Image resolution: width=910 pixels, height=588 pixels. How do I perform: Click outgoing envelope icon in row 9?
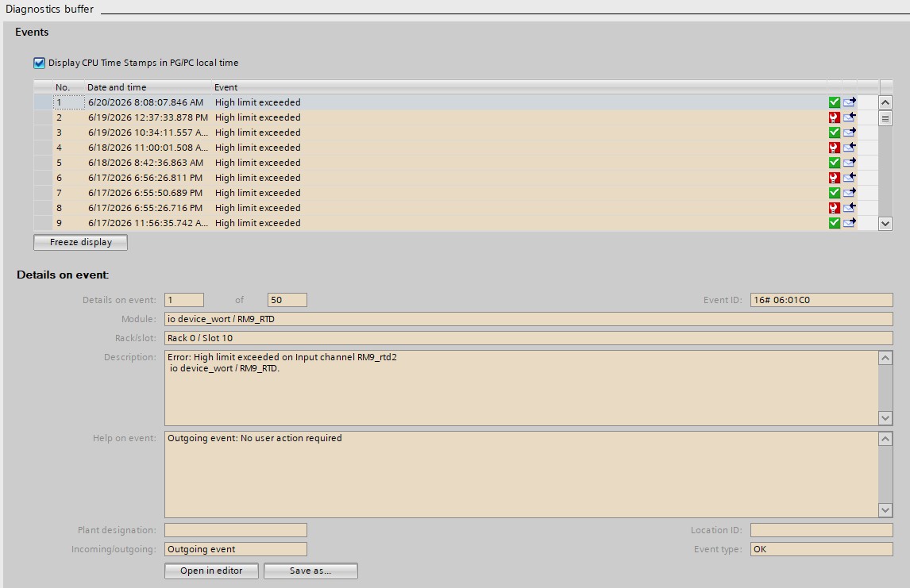[850, 223]
